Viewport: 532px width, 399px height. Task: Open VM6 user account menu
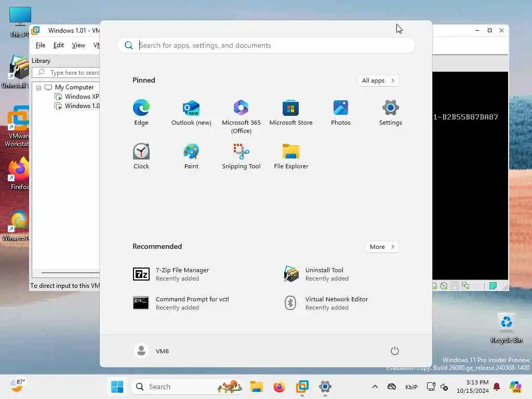pos(151,351)
